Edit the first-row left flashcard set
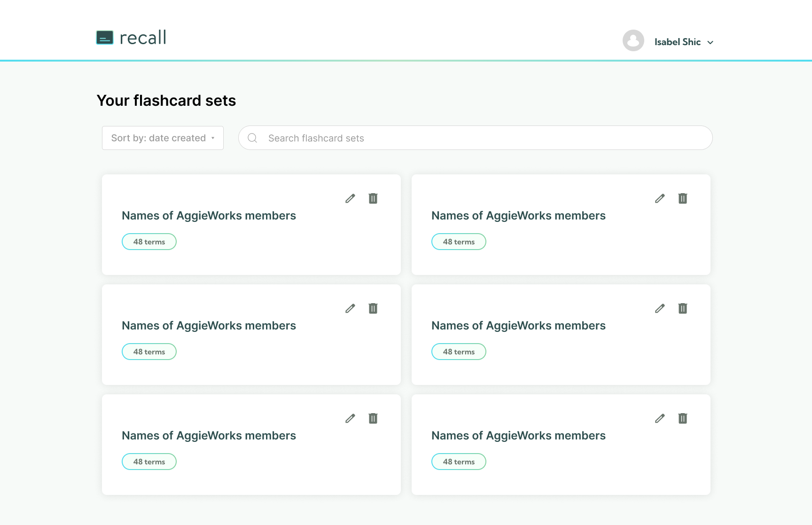The image size is (812, 525). click(x=350, y=198)
